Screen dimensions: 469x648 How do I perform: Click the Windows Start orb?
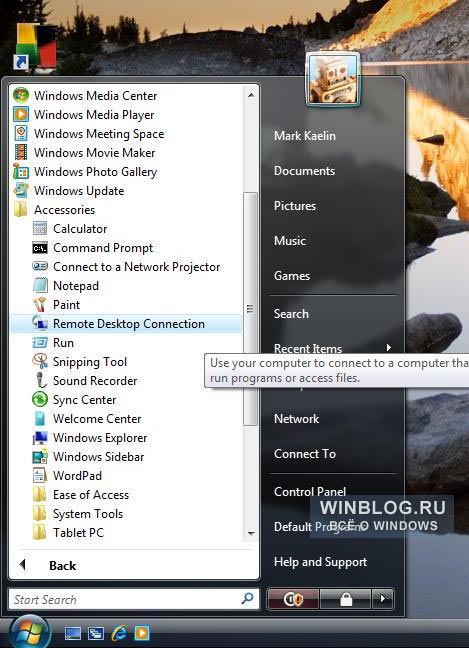[x=29, y=631]
